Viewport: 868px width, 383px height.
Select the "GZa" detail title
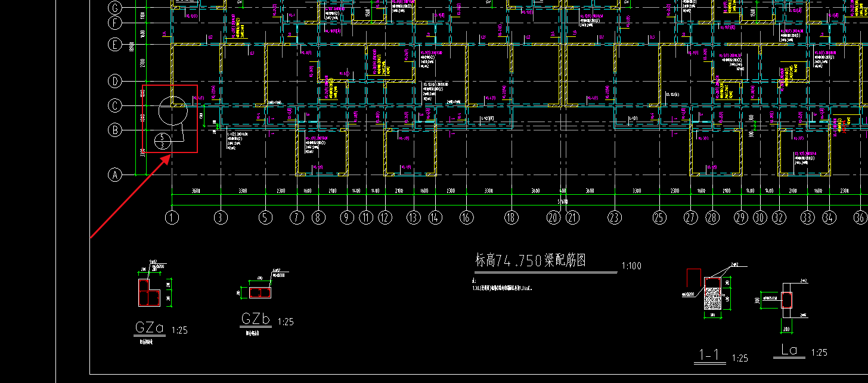tap(150, 328)
